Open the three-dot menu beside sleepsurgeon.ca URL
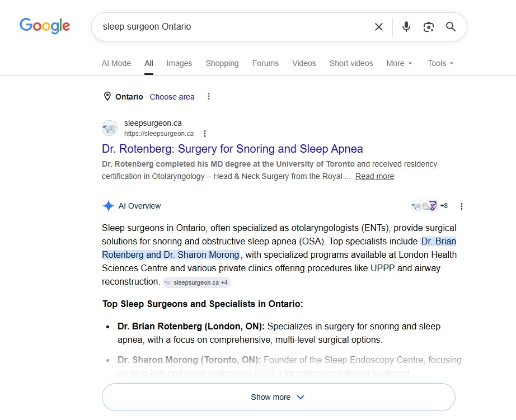This screenshot has width=516, height=420. tap(205, 134)
